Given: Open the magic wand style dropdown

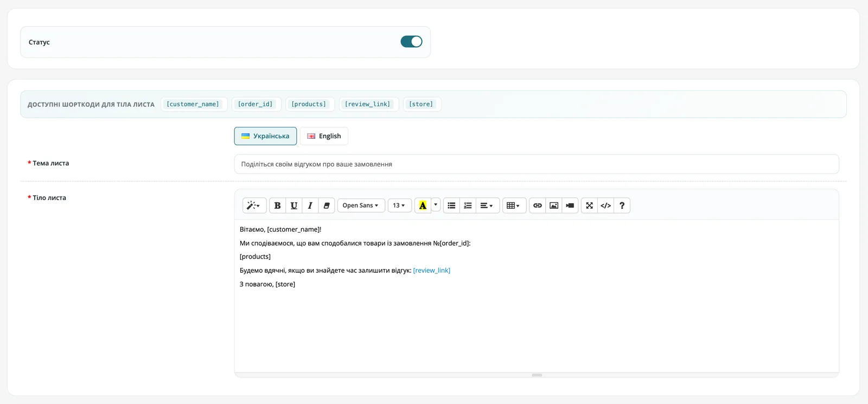Looking at the screenshot, I should (x=254, y=206).
